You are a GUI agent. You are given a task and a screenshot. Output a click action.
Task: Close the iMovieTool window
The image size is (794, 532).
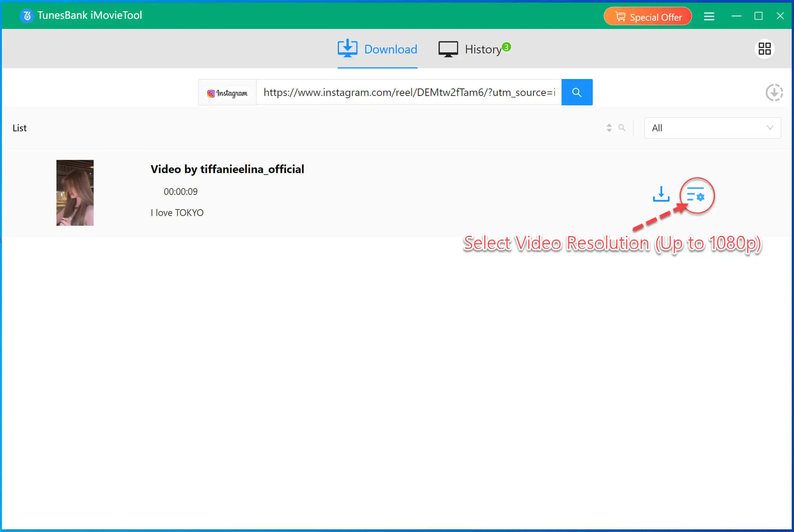tap(780, 16)
